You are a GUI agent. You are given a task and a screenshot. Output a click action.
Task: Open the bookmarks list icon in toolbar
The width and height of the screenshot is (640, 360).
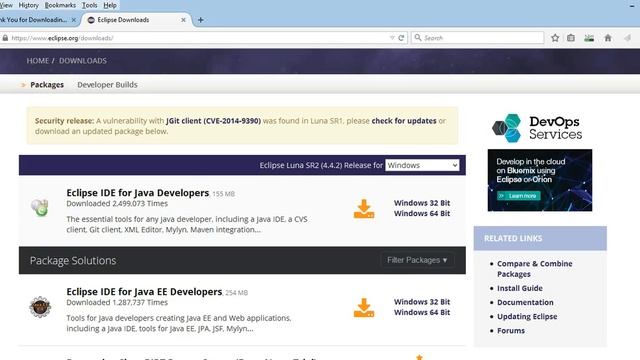click(x=571, y=38)
